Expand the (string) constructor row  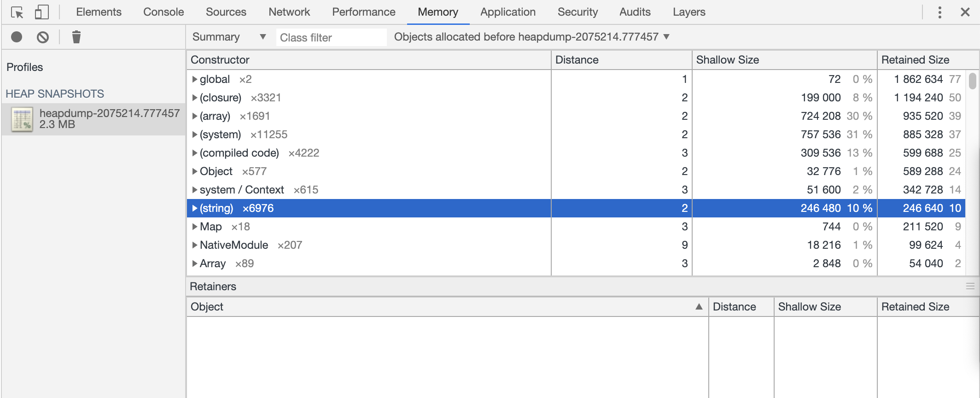coord(195,208)
